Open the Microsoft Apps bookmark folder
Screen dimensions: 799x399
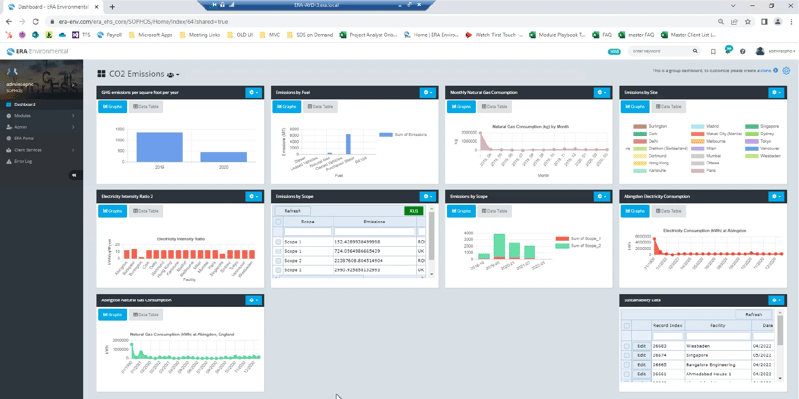(150, 35)
